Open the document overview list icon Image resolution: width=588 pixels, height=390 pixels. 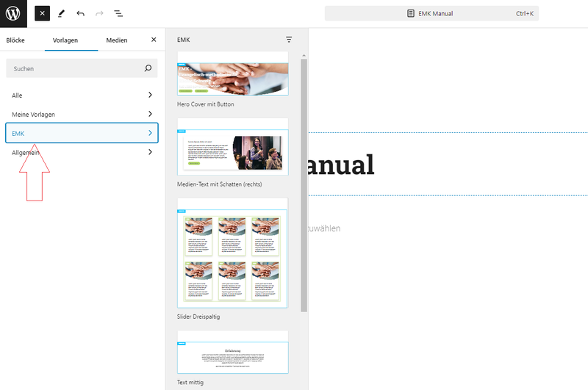[x=118, y=13]
